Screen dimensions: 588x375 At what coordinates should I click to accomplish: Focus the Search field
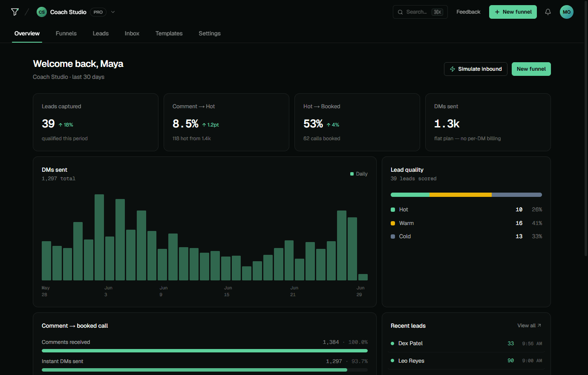pyautogui.click(x=420, y=12)
